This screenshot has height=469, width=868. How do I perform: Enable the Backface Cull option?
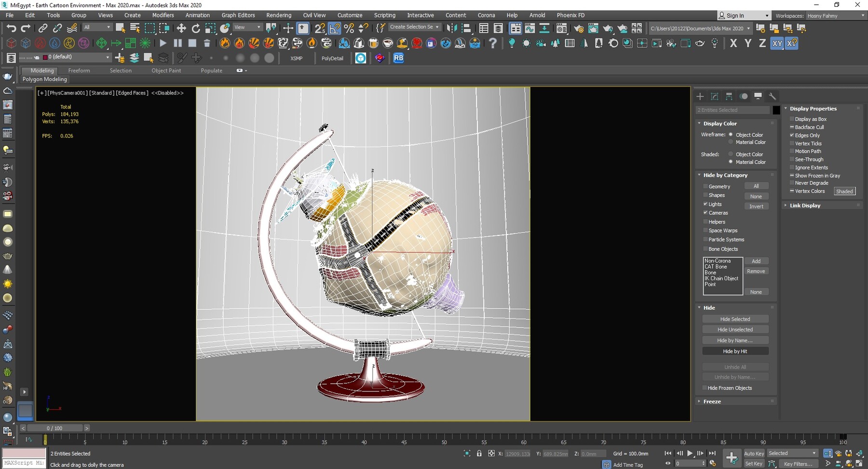(x=792, y=127)
